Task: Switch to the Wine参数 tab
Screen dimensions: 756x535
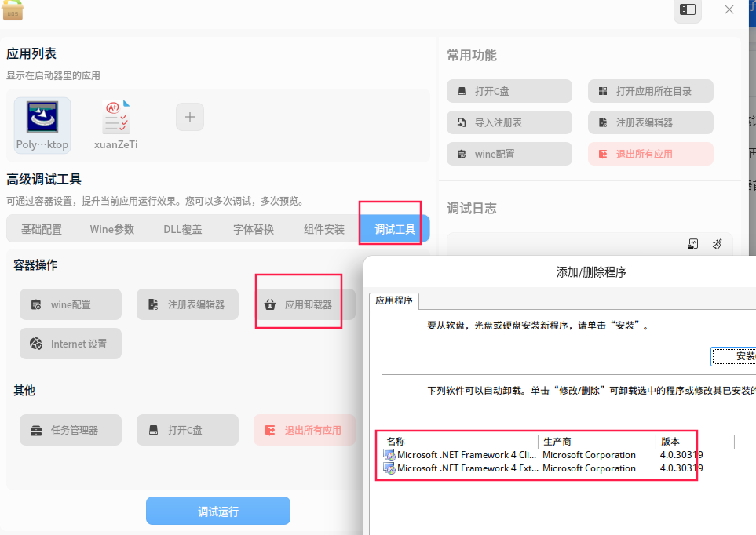Action: [x=111, y=229]
